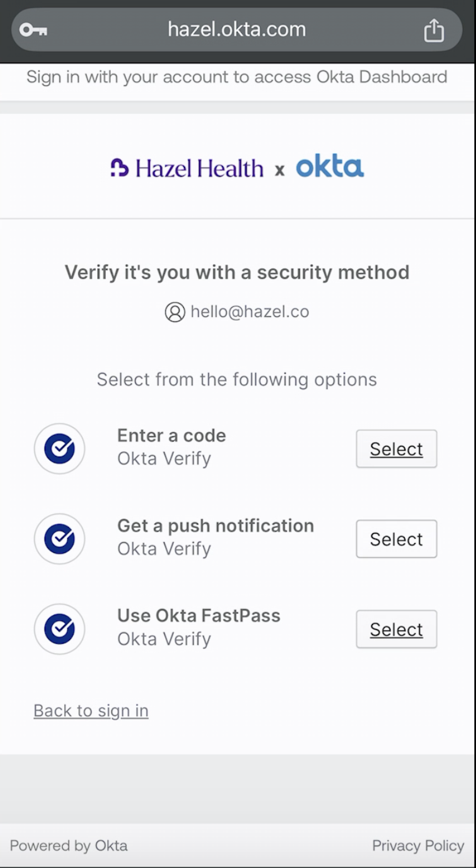The image size is (476, 868).
Task: Open the Privacy Policy link
Action: coord(418,846)
